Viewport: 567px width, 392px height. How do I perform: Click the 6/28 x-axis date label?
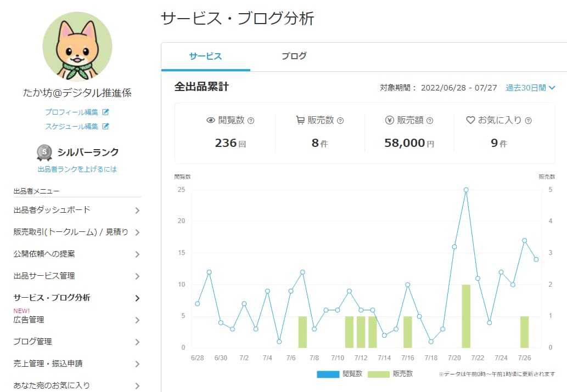[198, 357]
